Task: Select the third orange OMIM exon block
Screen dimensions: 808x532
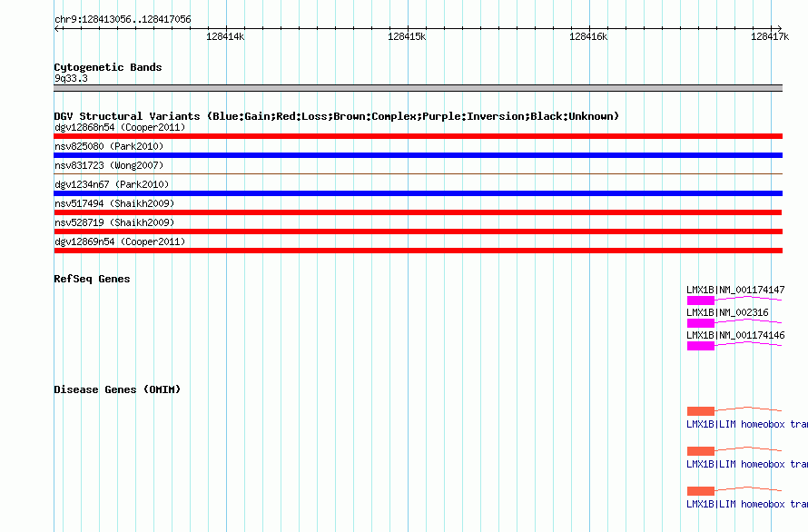Action: 701,491
